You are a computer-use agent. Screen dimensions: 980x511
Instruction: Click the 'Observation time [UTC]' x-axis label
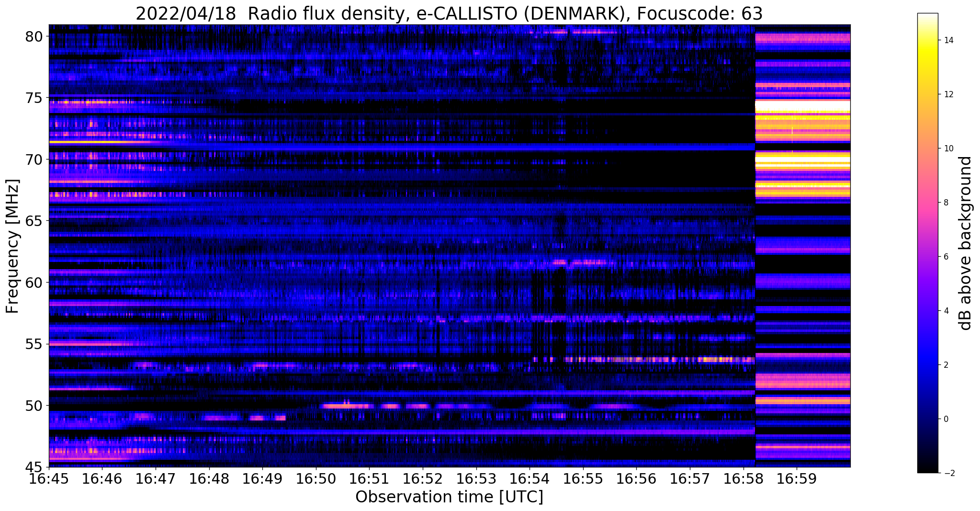[449, 497]
